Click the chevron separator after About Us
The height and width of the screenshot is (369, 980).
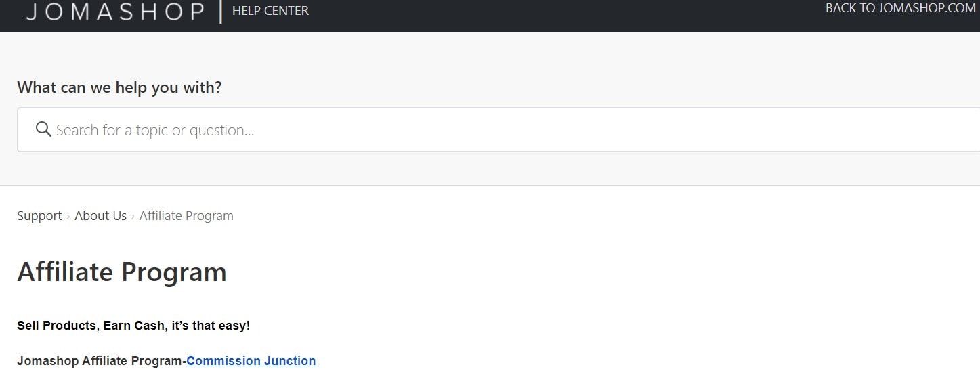pos(133,216)
